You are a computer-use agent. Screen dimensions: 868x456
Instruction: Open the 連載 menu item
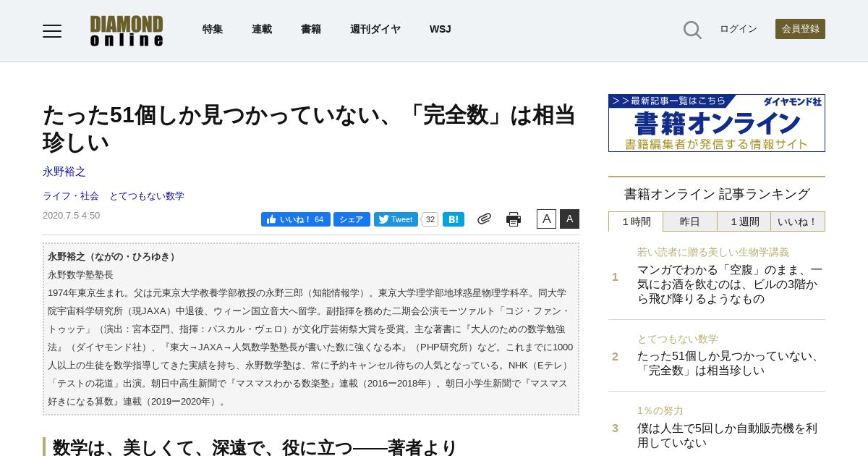tap(262, 29)
